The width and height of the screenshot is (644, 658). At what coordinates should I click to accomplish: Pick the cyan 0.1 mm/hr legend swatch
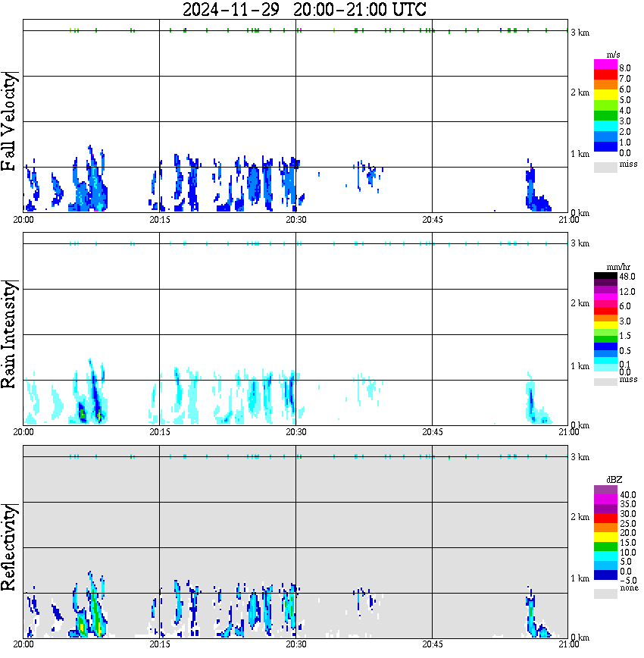click(x=605, y=361)
